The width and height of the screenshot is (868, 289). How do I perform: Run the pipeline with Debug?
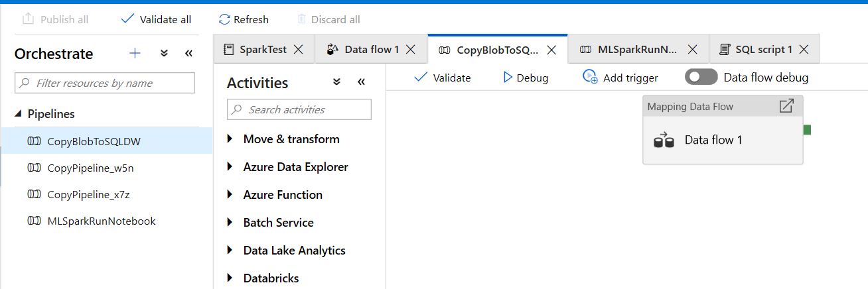(x=526, y=78)
